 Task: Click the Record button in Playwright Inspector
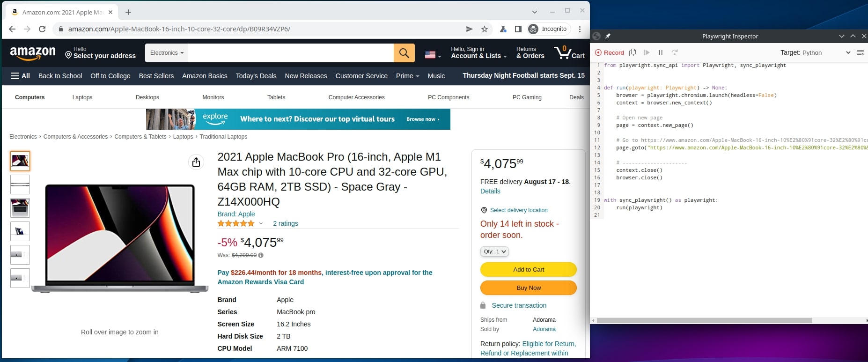pos(610,52)
